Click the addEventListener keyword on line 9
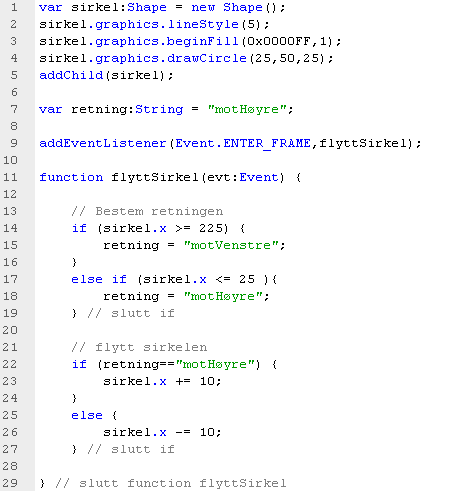 [x=103, y=143]
